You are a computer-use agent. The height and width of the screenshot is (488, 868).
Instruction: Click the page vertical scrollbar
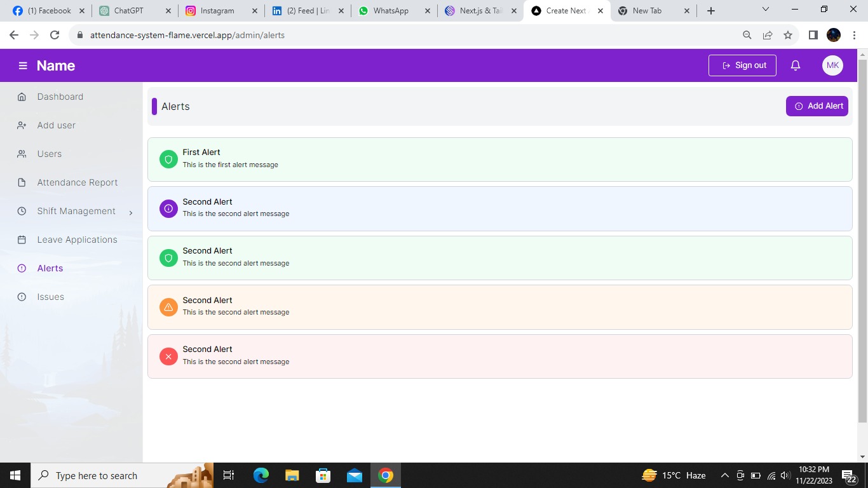[x=862, y=241]
